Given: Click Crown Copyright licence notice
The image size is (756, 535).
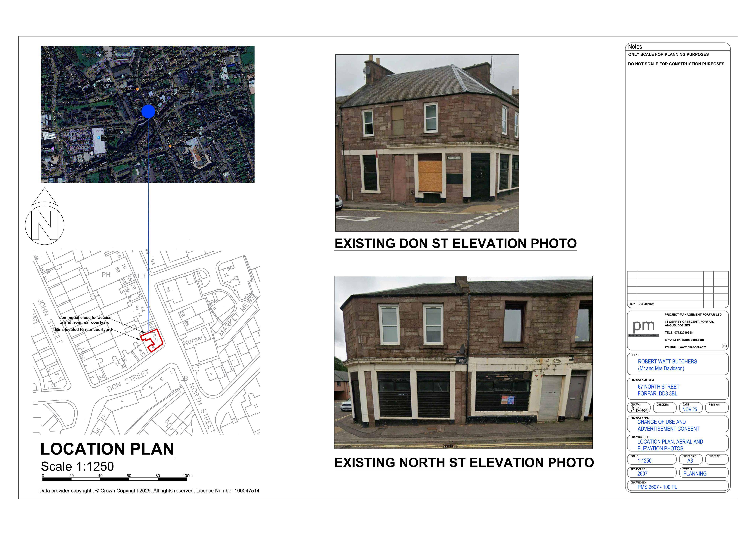Looking at the screenshot, I should [149, 491].
